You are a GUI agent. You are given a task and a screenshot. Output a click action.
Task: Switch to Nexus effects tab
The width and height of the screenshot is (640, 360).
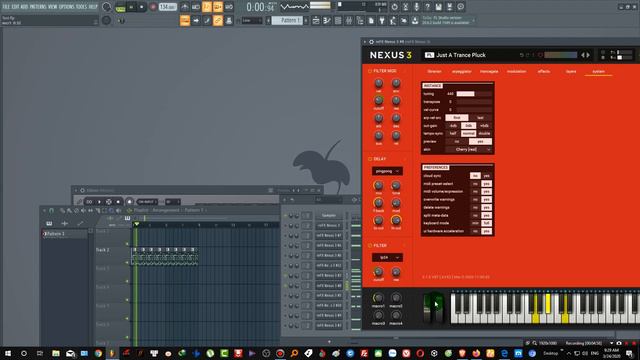point(544,71)
